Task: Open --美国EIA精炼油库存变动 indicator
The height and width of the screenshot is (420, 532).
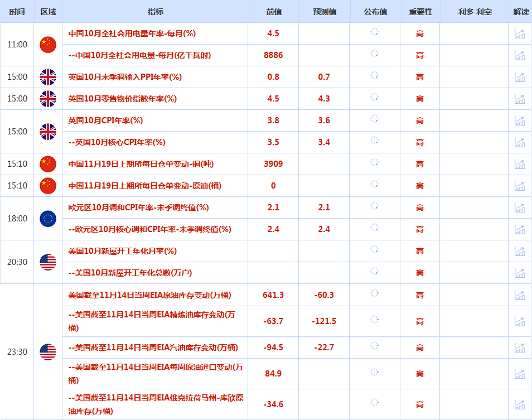Action: (x=152, y=321)
